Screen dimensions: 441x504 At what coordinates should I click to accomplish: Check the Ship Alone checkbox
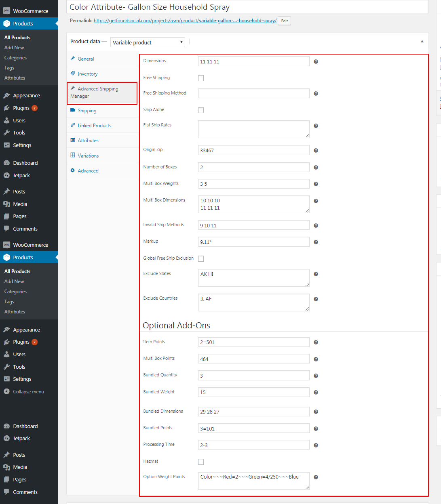tap(201, 110)
